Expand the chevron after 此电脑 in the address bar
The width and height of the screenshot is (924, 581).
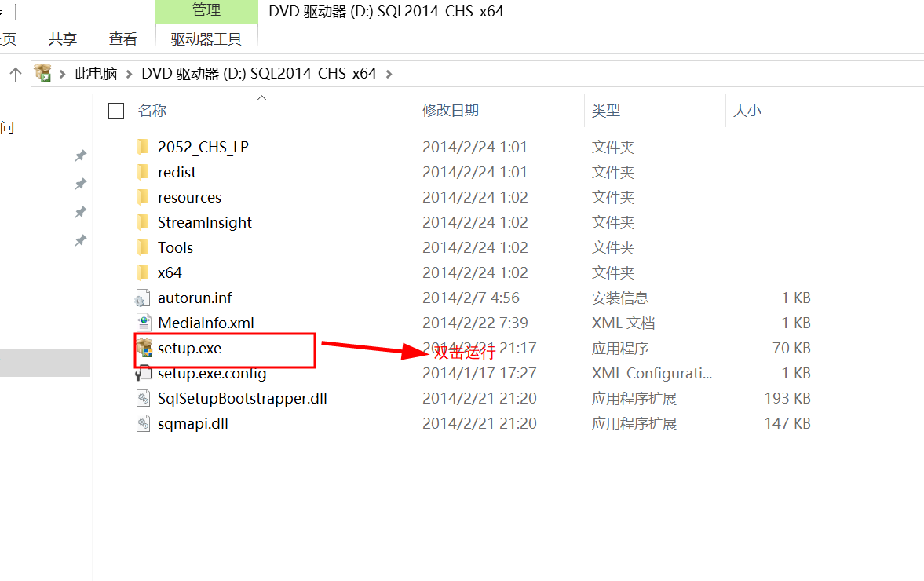[x=129, y=75]
